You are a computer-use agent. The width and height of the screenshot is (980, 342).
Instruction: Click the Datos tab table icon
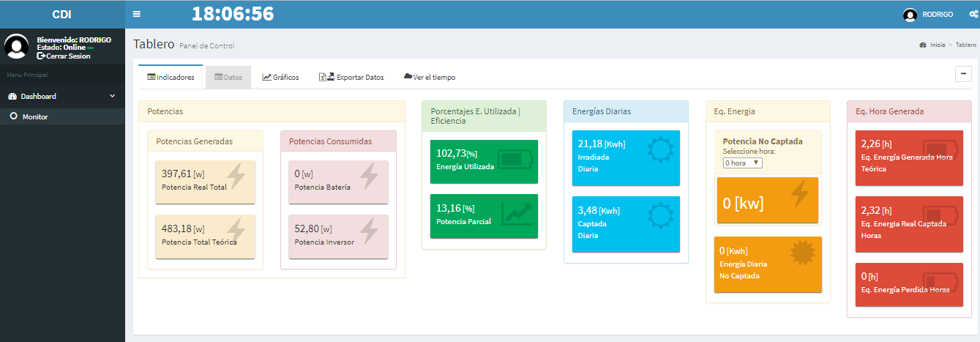pos(218,77)
